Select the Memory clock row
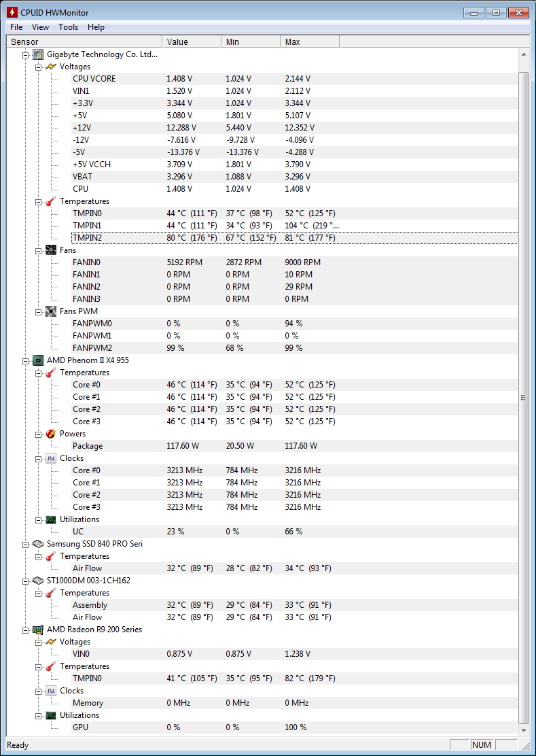The image size is (536, 756). [x=294, y=703]
